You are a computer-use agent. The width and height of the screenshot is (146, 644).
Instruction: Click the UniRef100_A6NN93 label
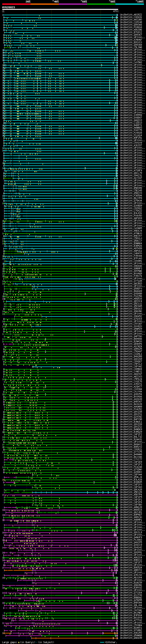click(131, 128)
